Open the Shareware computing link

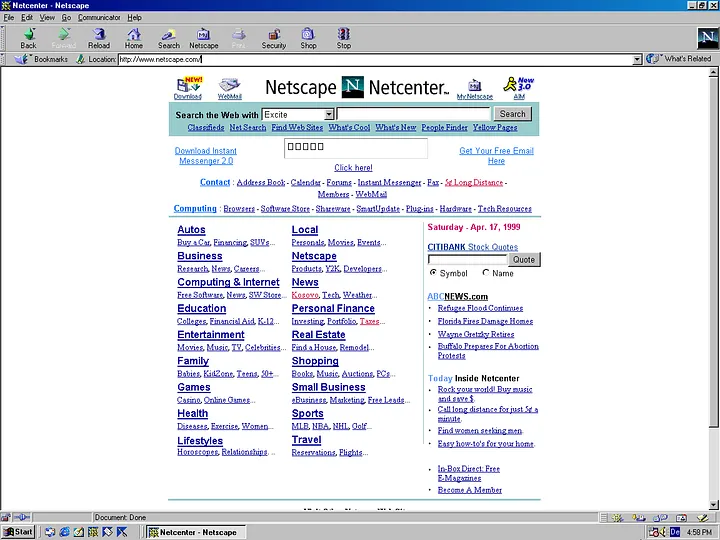333,208
